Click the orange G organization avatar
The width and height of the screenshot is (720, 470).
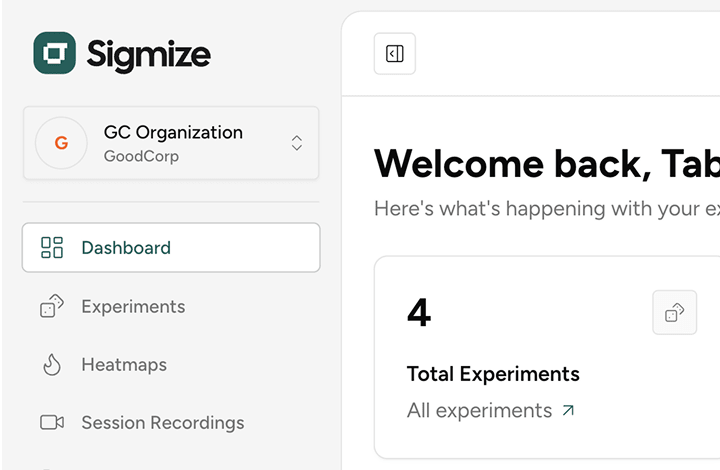click(x=62, y=143)
